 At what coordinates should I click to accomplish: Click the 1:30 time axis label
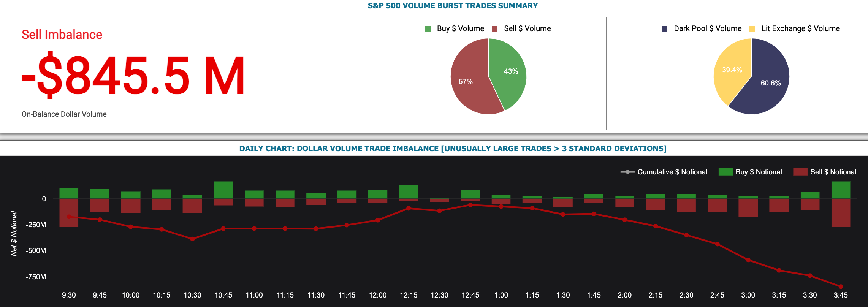(x=563, y=295)
